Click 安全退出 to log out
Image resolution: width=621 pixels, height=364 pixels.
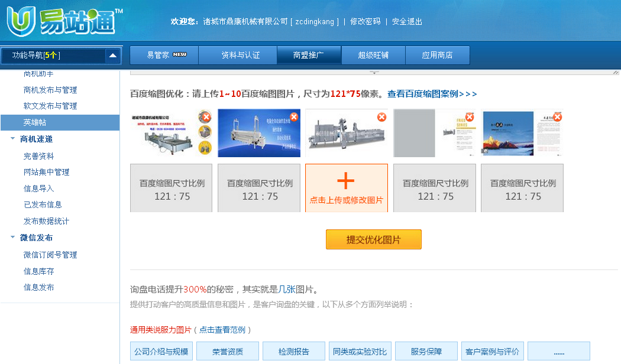coord(407,21)
